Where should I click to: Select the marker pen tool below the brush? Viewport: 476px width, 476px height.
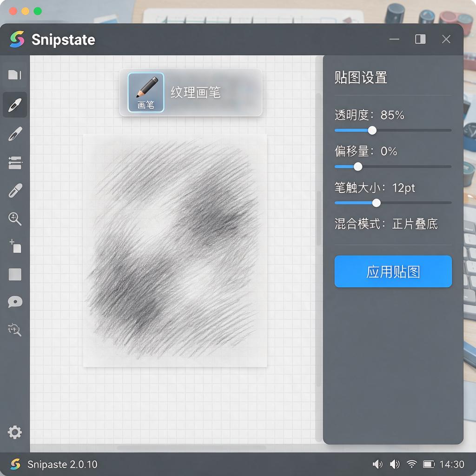point(15,134)
